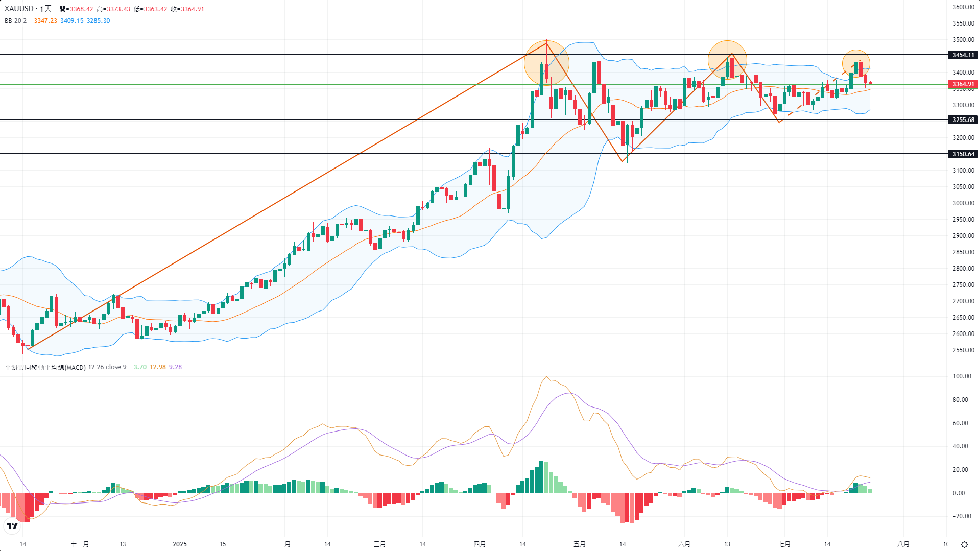Click the BB middle band value 3347.23
The height and width of the screenshot is (551, 980).
tap(45, 21)
